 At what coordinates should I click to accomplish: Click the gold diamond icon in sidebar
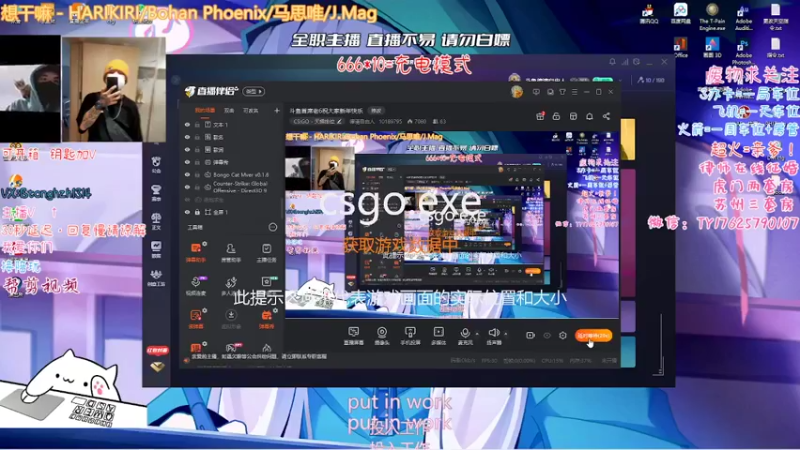click(x=157, y=367)
